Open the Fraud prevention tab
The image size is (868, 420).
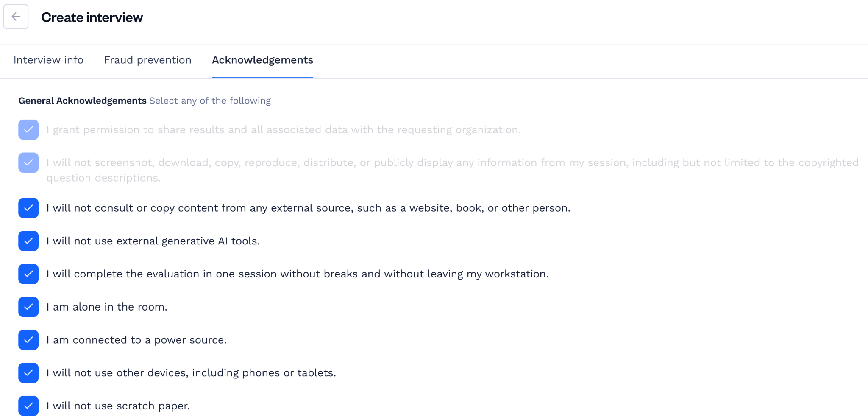pyautogui.click(x=147, y=60)
